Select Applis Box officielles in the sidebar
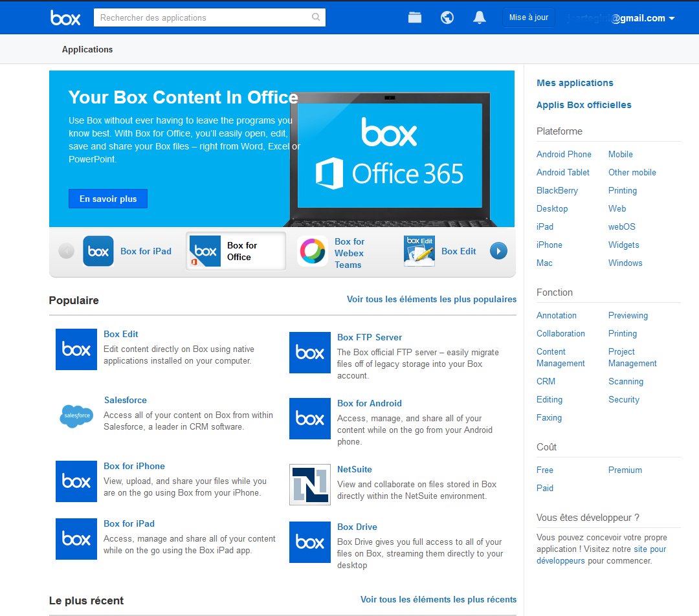This screenshot has height=616, width=699. pyautogui.click(x=584, y=105)
